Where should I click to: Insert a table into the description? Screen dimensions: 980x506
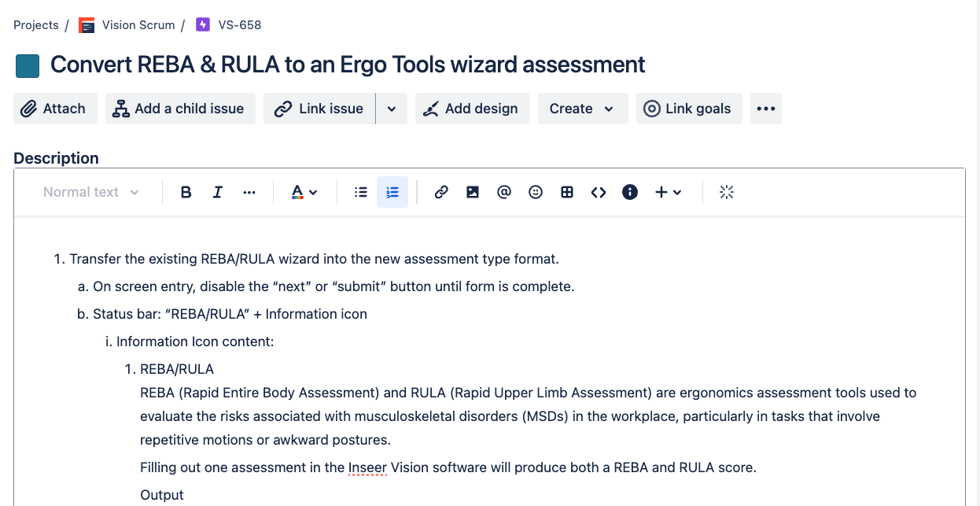[567, 192]
